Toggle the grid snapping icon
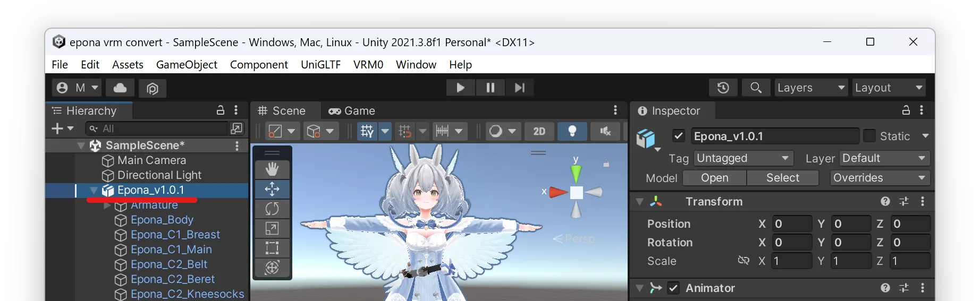The width and height of the screenshot is (980, 301). (x=367, y=131)
